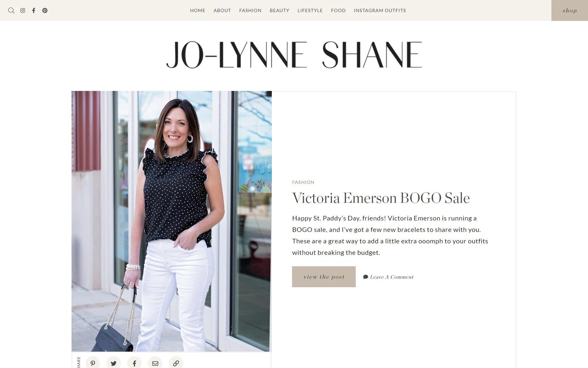Open the search magnifier icon
Viewport: 588px width, 368px height.
pyautogui.click(x=11, y=10)
